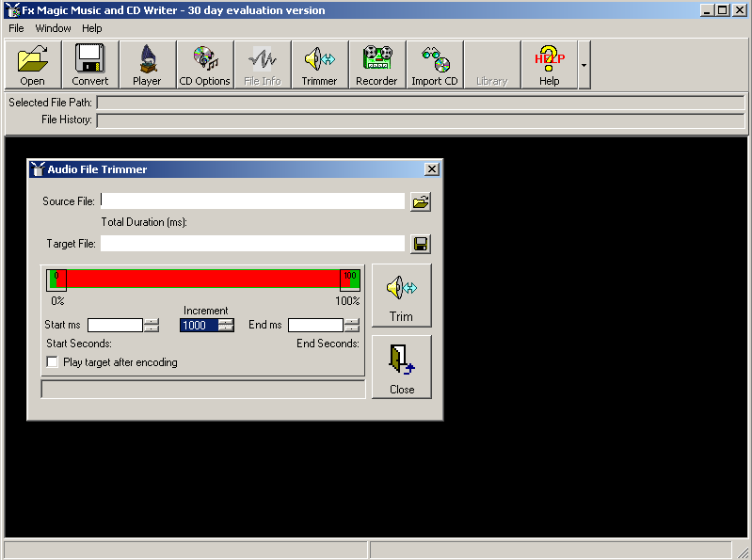Open the Recorder tool
The height and width of the screenshot is (560, 752).
click(x=377, y=65)
